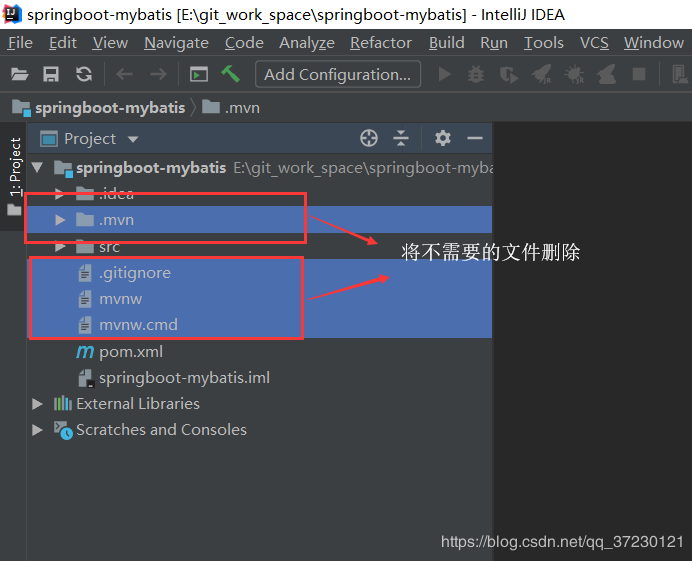The image size is (692, 561).
Task: Select Scratches and Consoles in the tree
Action: point(260,430)
